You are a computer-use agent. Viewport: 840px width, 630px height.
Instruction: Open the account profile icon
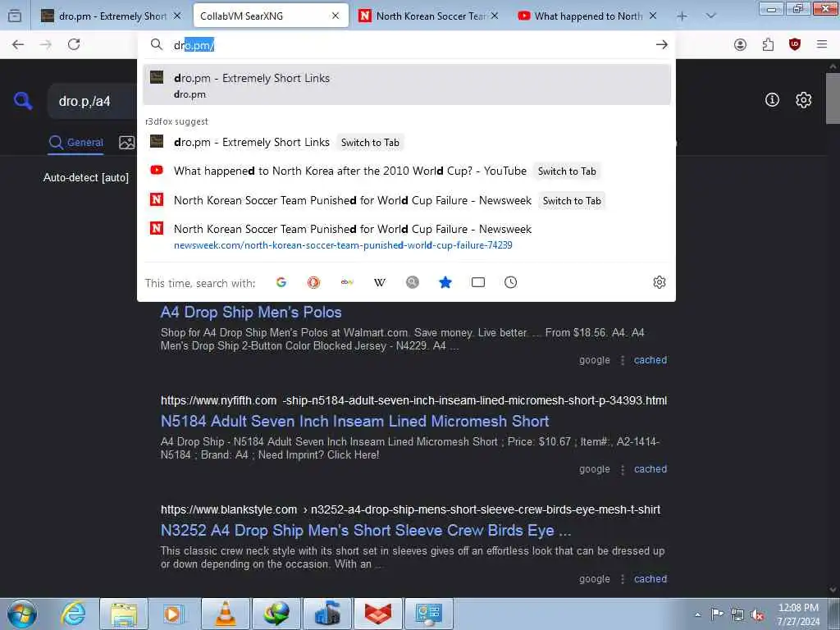(x=740, y=45)
